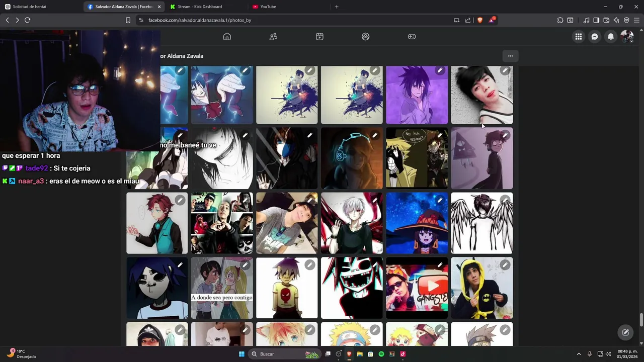
Task: Click tade92 username in chat overlay
Action: (37, 168)
